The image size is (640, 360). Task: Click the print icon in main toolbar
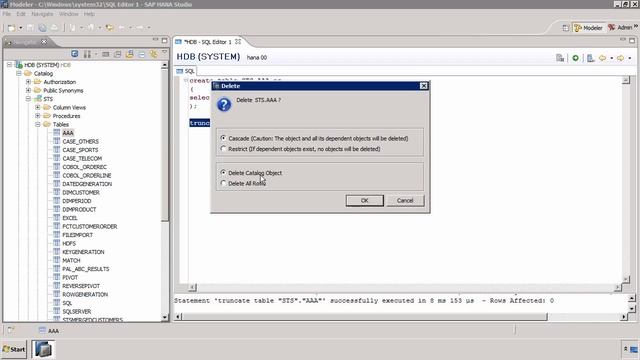click(x=54, y=28)
